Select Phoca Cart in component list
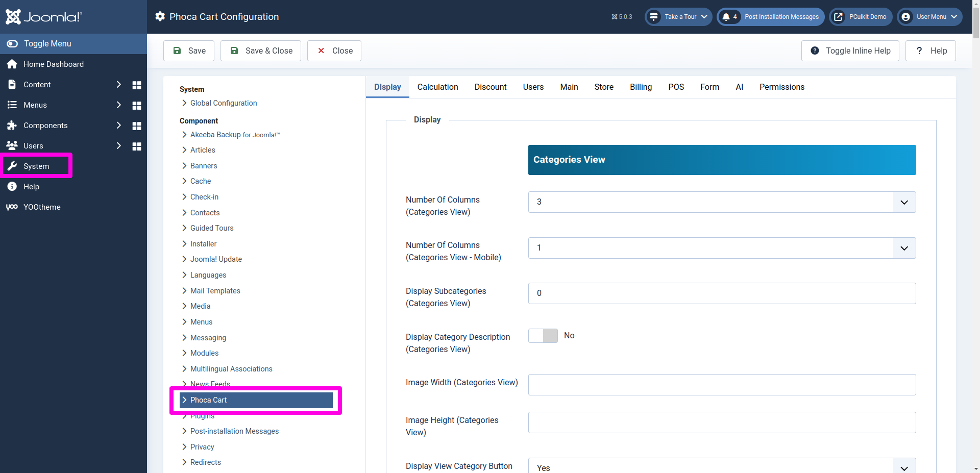Image resolution: width=980 pixels, height=473 pixels. pyautogui.click(x=256, y=400)
